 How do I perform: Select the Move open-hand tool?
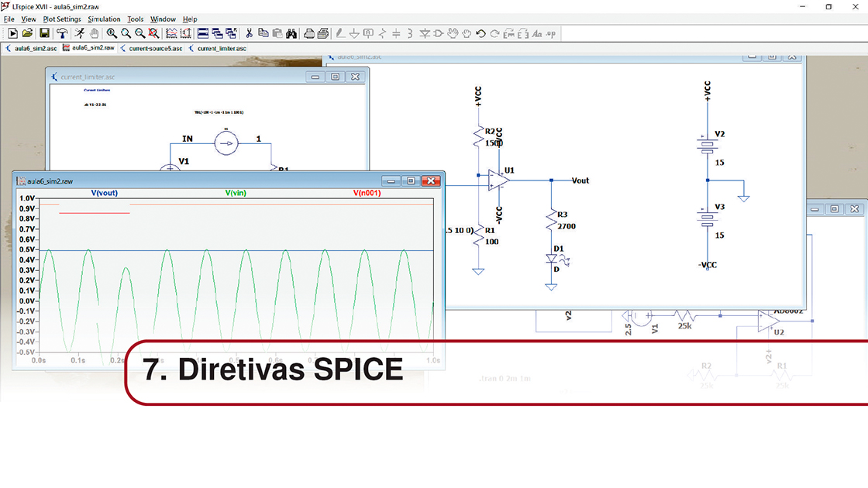(453, 34)
